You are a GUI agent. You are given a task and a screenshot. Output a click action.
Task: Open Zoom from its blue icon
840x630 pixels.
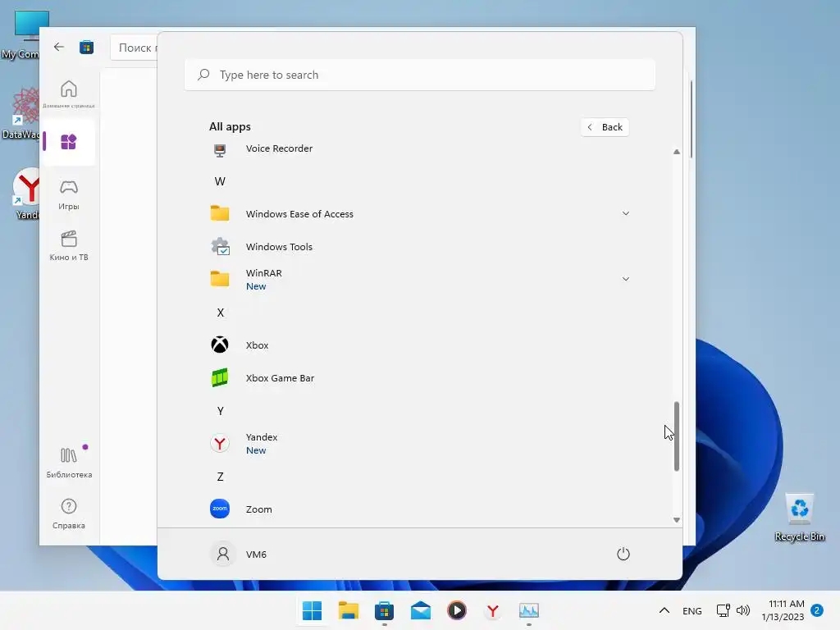220,509
